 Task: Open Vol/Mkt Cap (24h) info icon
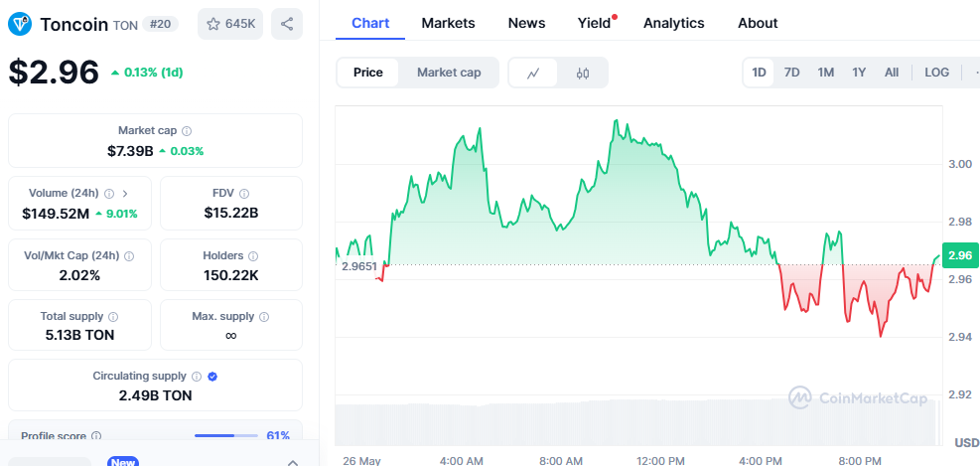coord(129,256)
